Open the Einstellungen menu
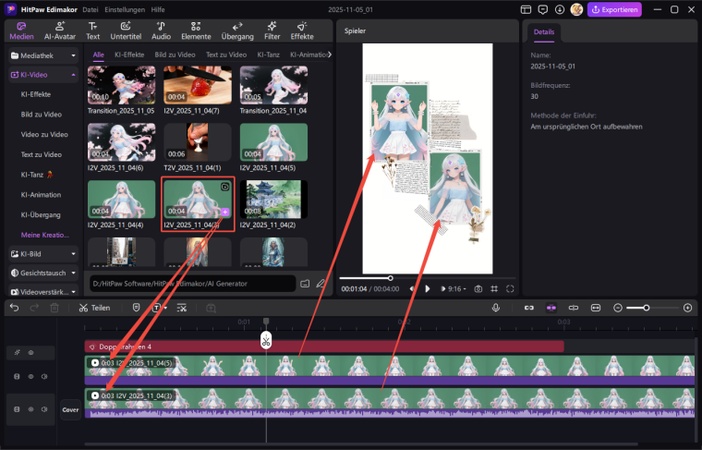Screen dimensions: 702x450 tap(124, 9)
